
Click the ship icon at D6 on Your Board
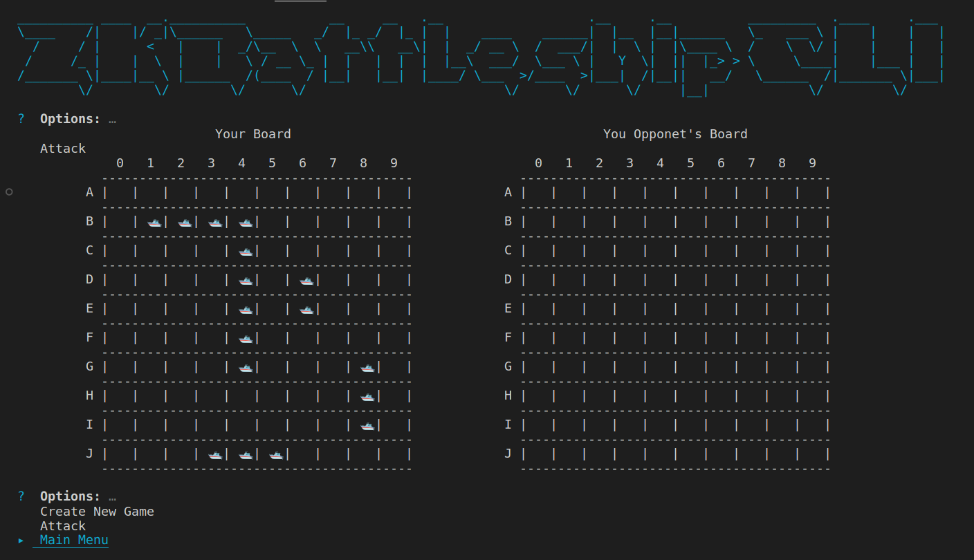coord(306,281)
